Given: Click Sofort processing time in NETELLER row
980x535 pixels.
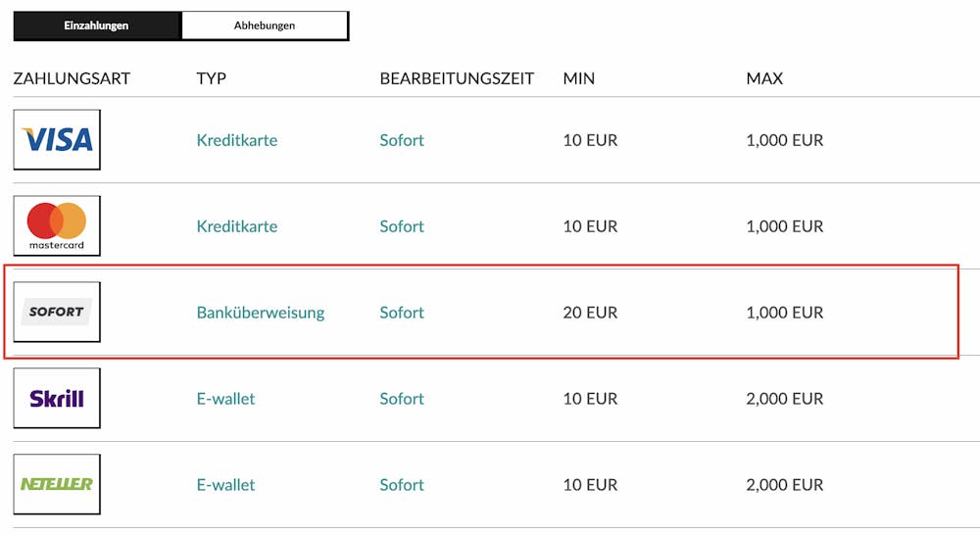Looking at the screenshot, I should point(402,485).
